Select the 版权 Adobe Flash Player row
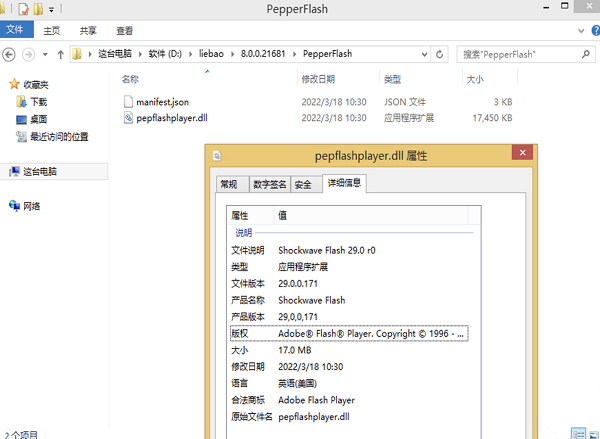Viewport: 600px width, 439px height. 349,333
